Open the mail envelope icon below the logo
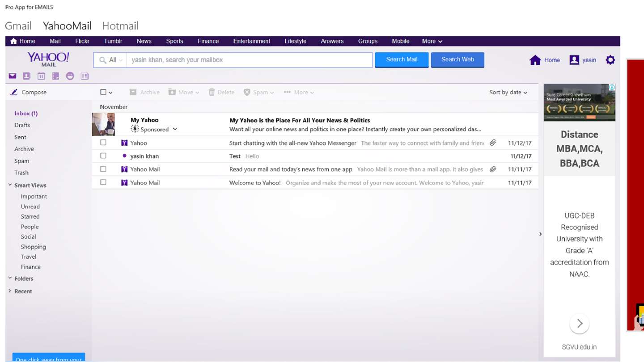The width and height of the screenshot is (644, 362). coord(13,76)
